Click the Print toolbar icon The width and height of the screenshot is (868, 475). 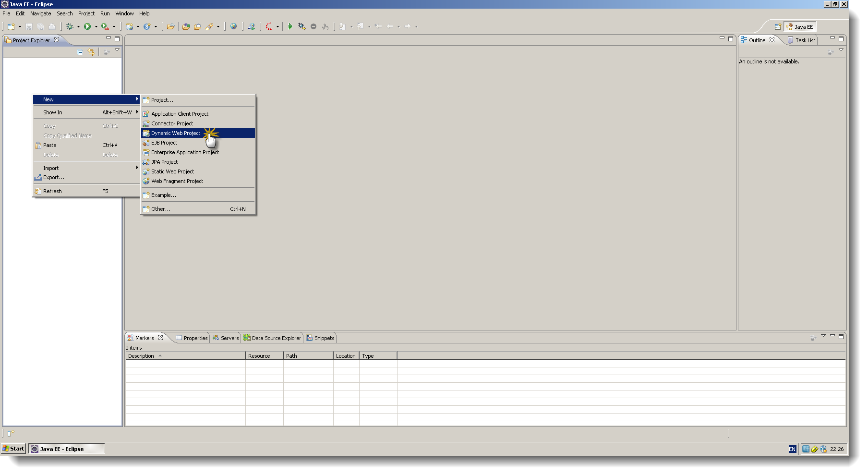pos(52,26)
